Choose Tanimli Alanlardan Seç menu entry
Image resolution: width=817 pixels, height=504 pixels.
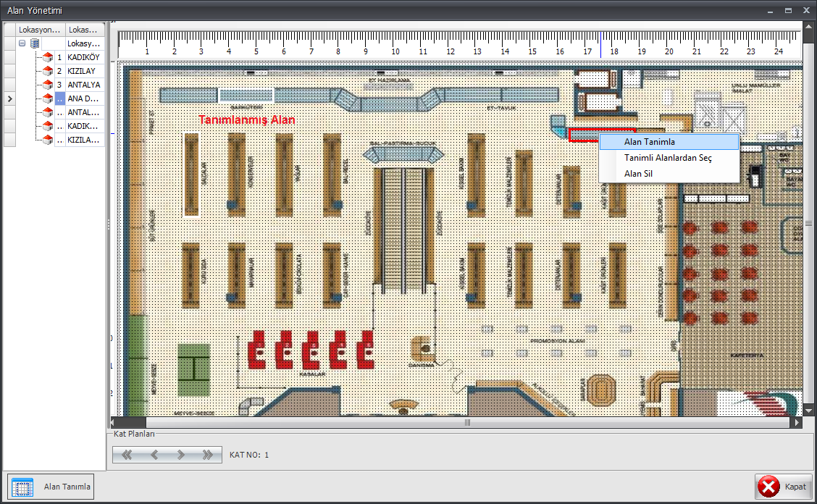coord(668,158)
